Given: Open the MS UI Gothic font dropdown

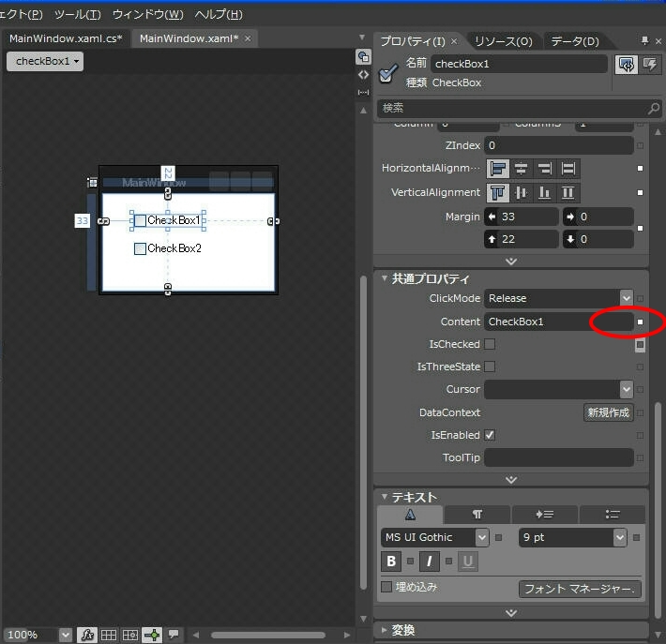Looking at the screenshot, I should click(481, 537).
